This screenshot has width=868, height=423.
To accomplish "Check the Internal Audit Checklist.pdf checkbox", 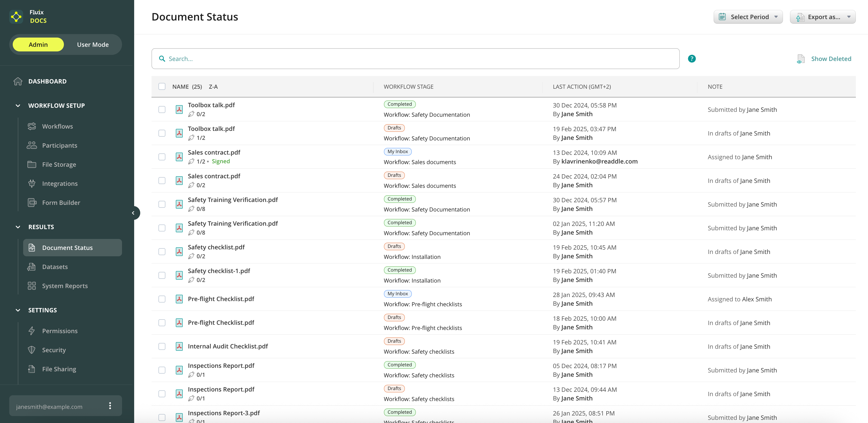I will tap(162, 346).
